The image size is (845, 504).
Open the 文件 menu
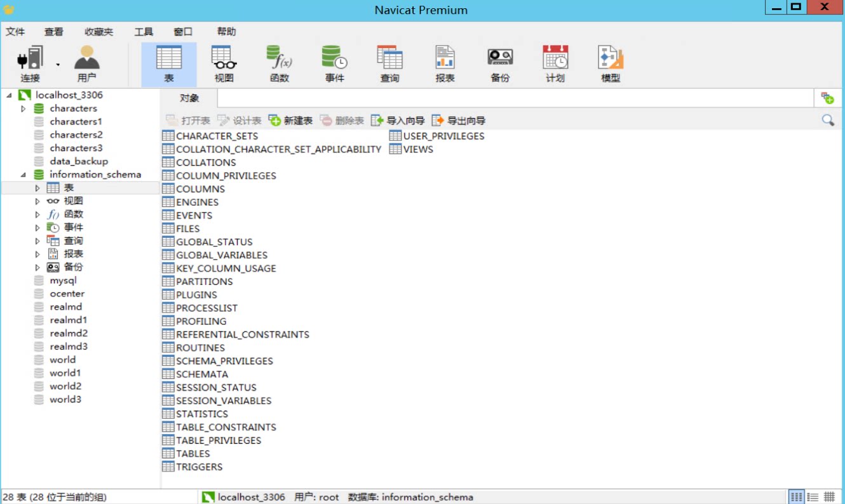coord(15,32)
